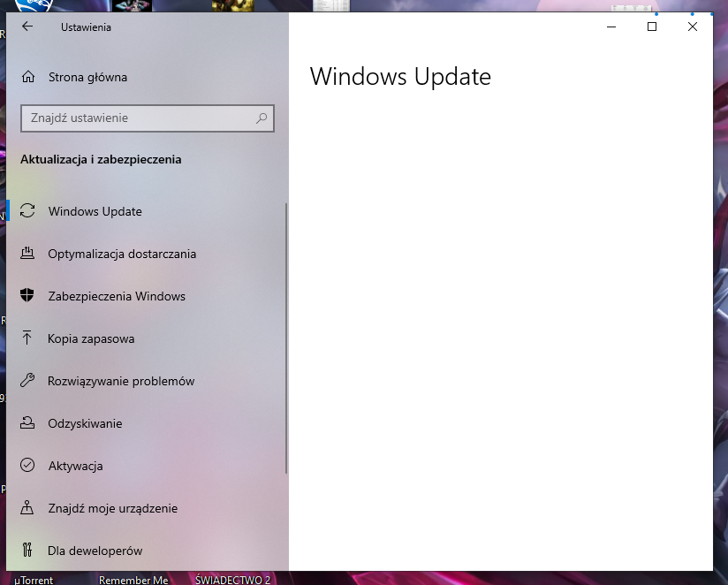728x585 pixels.
Task: Open the Odzyskiwanie settings page
Action: pos(85,423)
